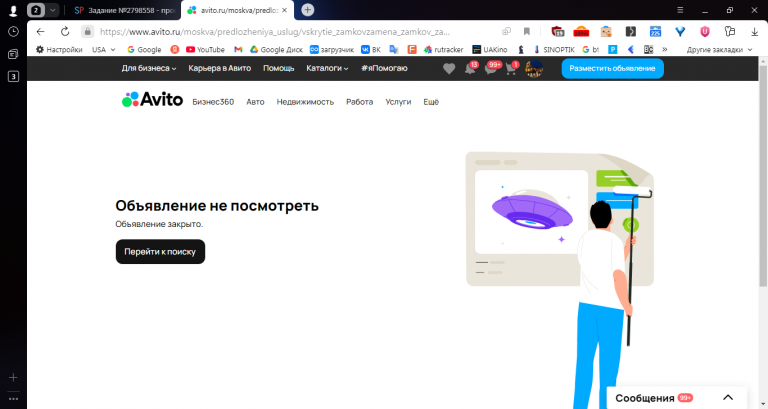Open the three-dots menu at sidebar bottom
This screenshot has width=768, height=409.
pos(13,399)
